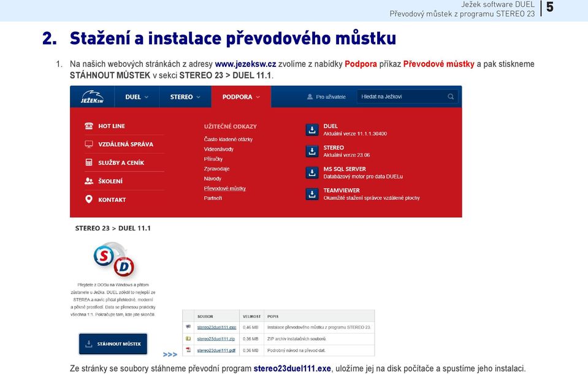Click the pdf file type icon
Image resolution: width=588 pixels, height=374 pixels.
coord(188,350)
